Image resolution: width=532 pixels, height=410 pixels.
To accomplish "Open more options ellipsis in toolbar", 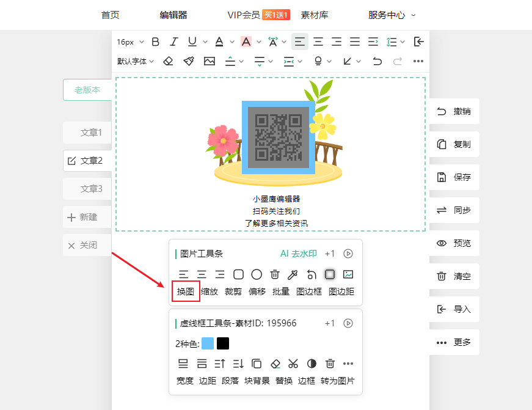I will click(x=418, y=61).
